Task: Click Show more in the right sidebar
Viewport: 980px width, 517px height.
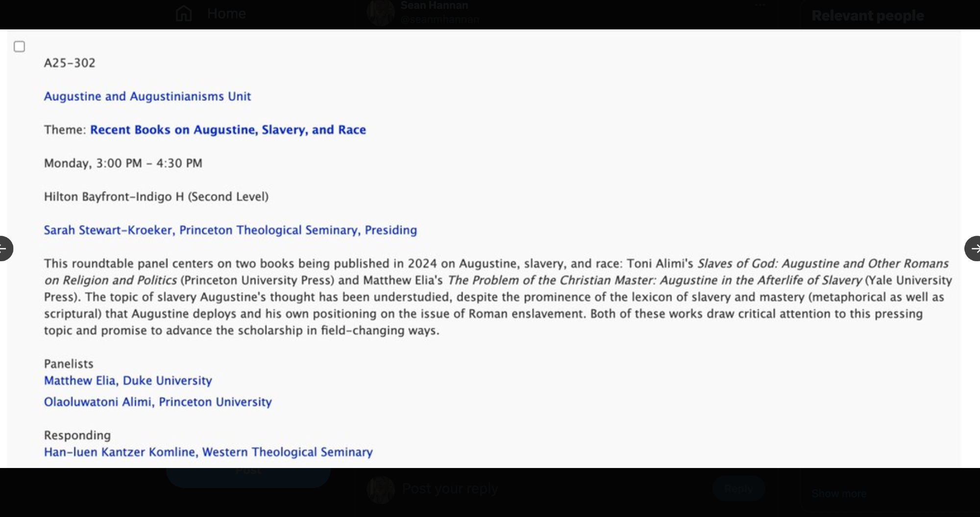Action: point(839,493)
